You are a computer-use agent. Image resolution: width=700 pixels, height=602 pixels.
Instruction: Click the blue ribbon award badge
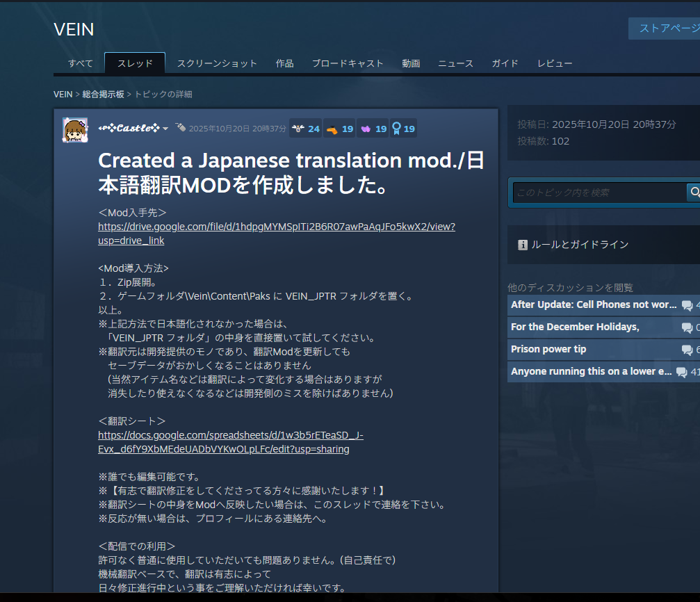point(403,129)
